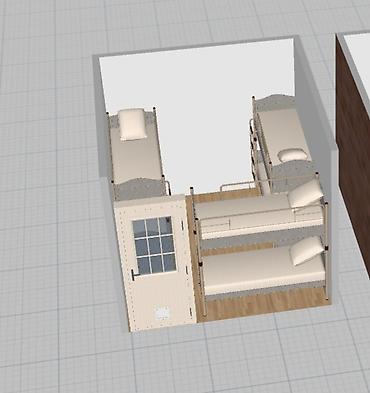Select the dark brown wall of adjacent room
The width and height of the screenshot is (370, 393).
point(353,157)
